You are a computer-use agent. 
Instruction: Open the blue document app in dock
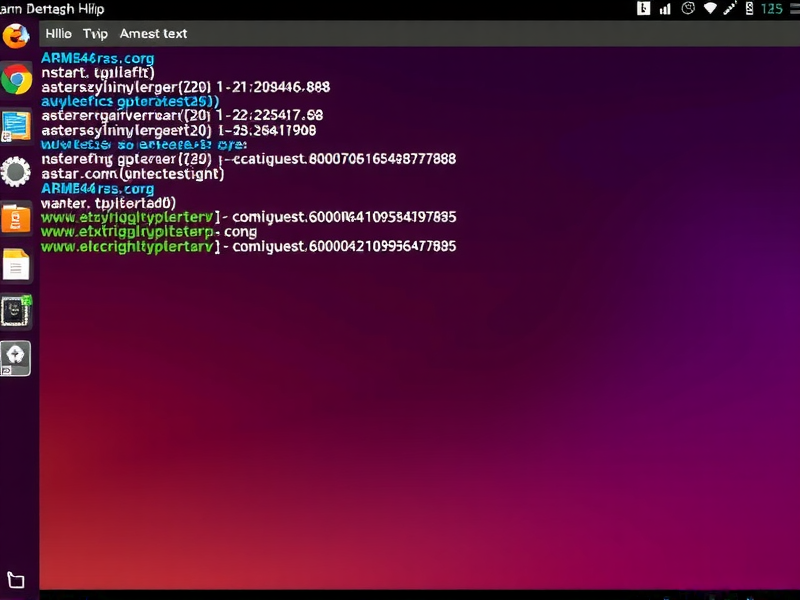16,127
